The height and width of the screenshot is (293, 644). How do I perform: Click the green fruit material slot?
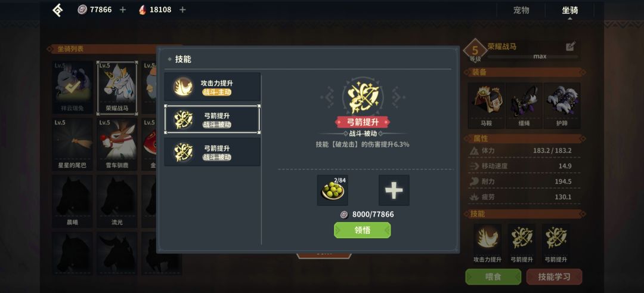[332, 190]
